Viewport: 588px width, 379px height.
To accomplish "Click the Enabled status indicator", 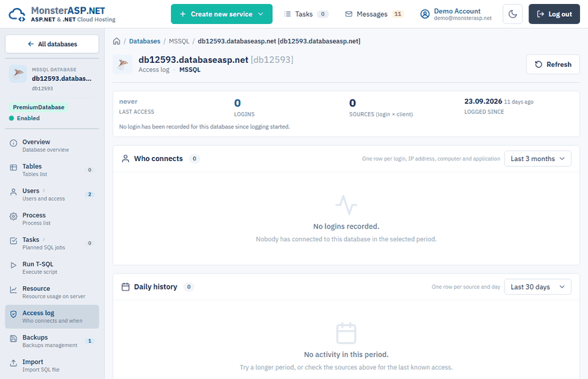I will coord(24,118).
